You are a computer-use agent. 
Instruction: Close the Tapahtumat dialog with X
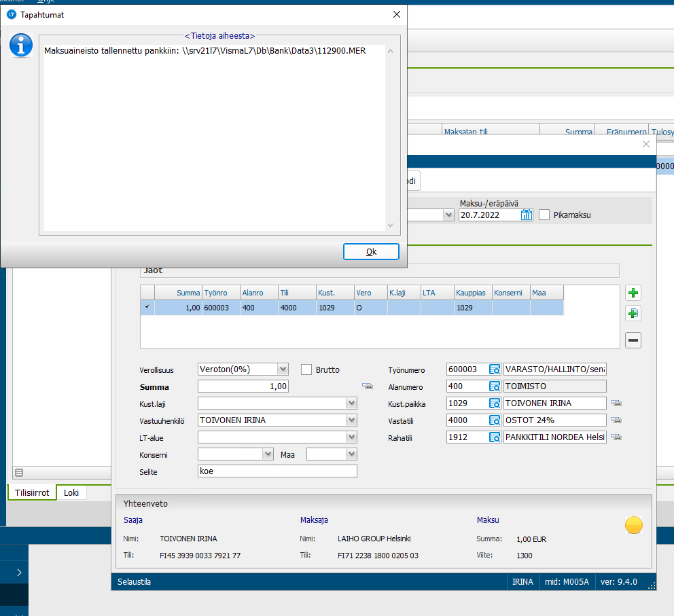[x=397, y=15]
